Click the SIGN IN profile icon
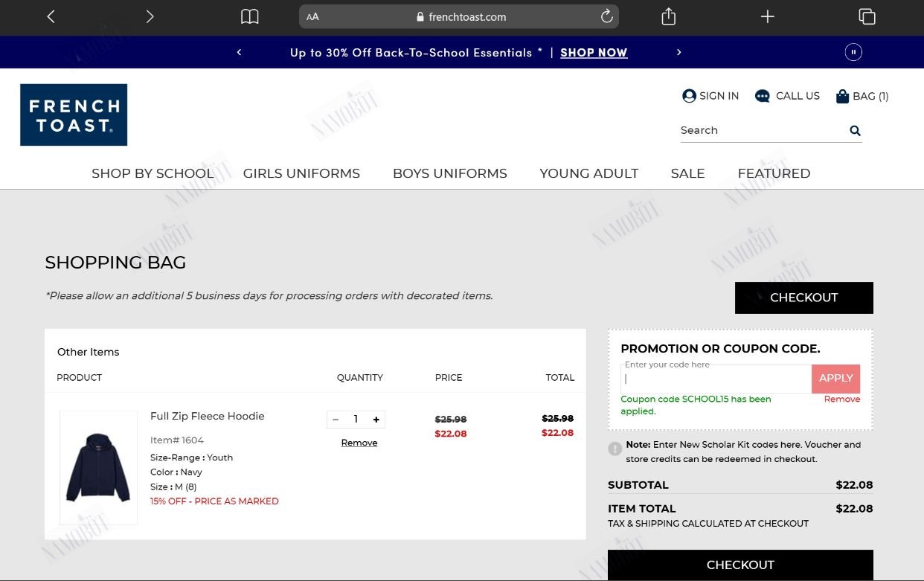924x581 pixels. tap(689, 96)
